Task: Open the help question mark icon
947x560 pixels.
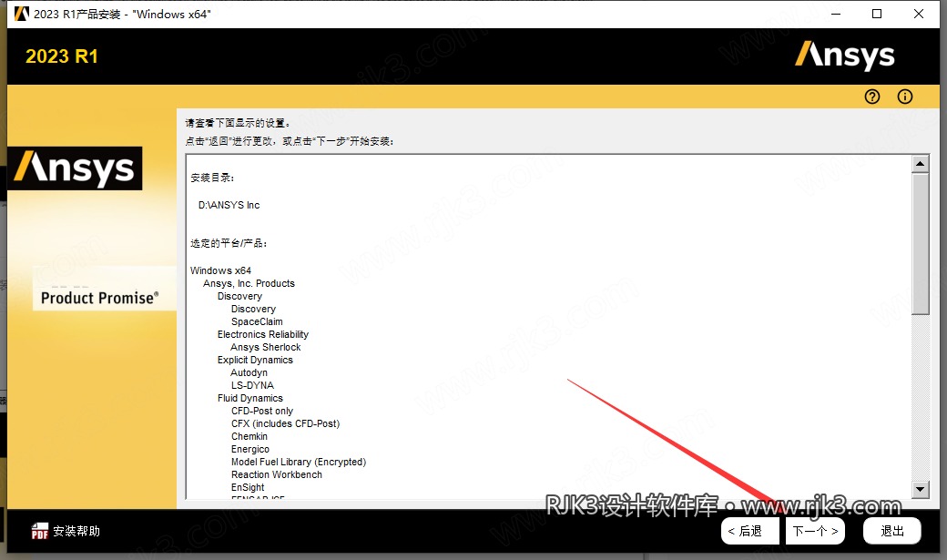Action: (872, 97)
